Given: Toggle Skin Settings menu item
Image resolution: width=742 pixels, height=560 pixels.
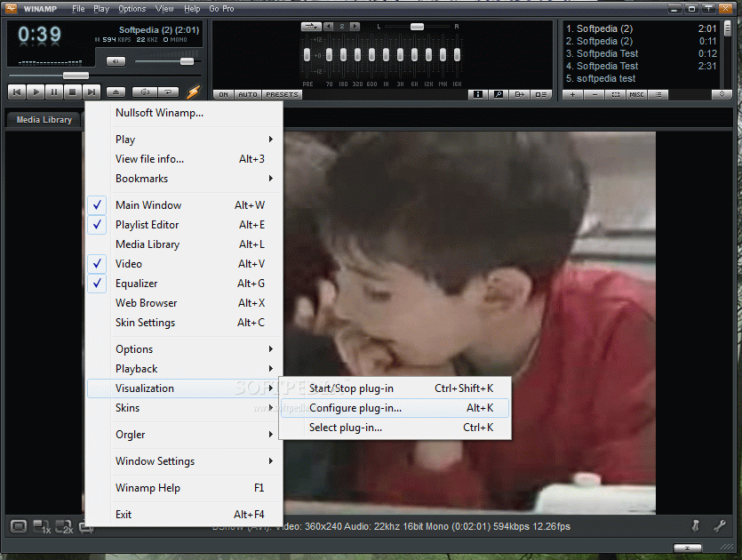Looking at the screenshot, I should pos(185,323).
